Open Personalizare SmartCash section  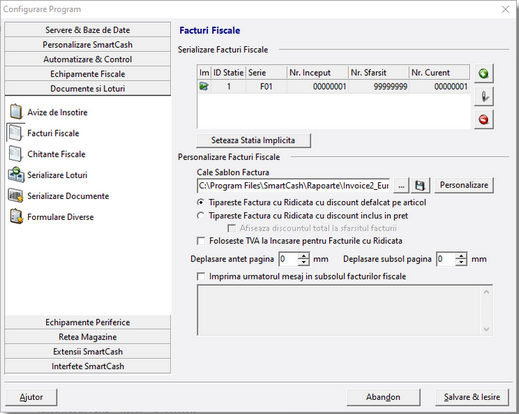click(88, 44)
